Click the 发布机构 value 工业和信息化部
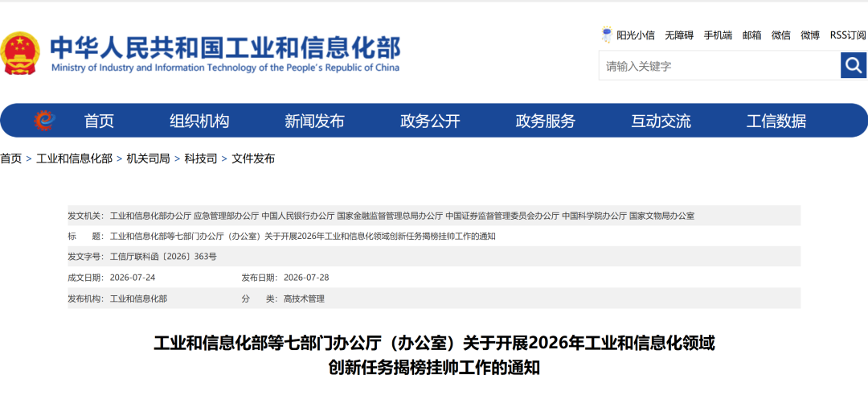The height and width of the screenshot is (416, 868). click(x=138, y=299)
